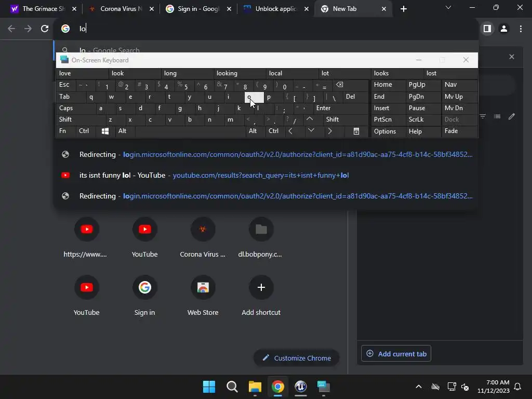Screen dimensions: 532x399
Task: Open Windows Start menu
Action: (x=209, y=387)
